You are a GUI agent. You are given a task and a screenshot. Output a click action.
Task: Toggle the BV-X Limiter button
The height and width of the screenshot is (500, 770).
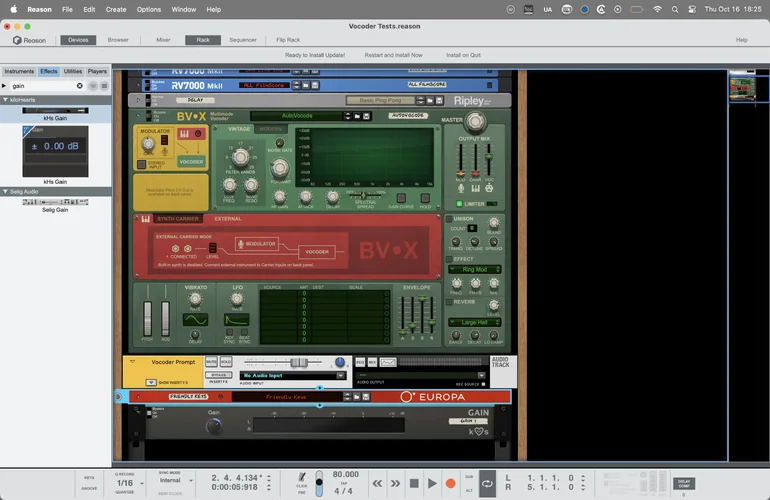pyautogui.click(x=462, y=203)
